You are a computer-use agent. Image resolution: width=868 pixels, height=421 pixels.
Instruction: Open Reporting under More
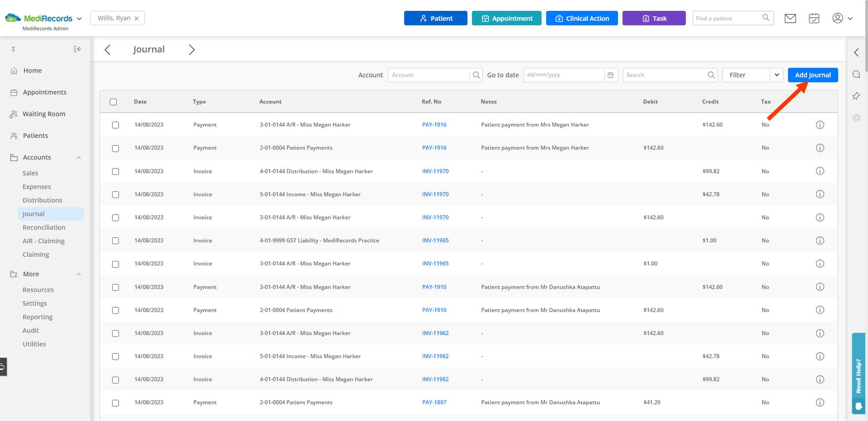(38, 317)
